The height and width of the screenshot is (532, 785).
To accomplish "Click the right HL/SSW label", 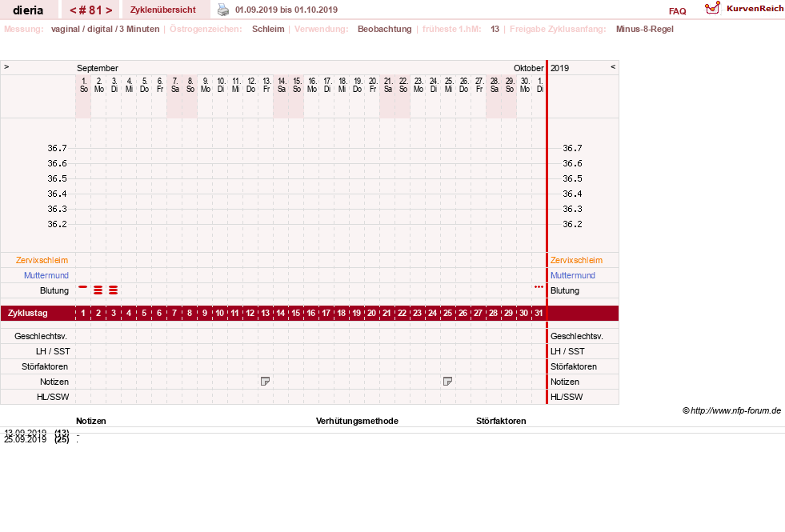I will 567,397.
